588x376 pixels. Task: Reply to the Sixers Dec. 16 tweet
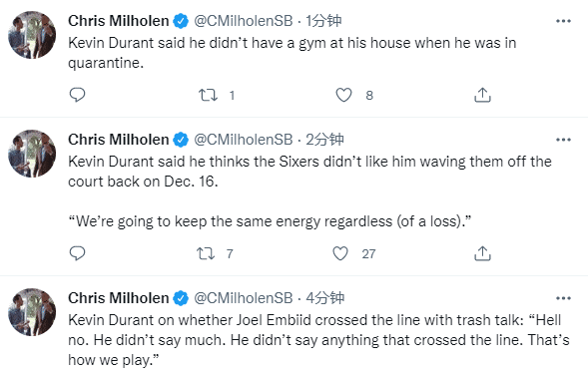pyautogui.click(x=77, y=253)
